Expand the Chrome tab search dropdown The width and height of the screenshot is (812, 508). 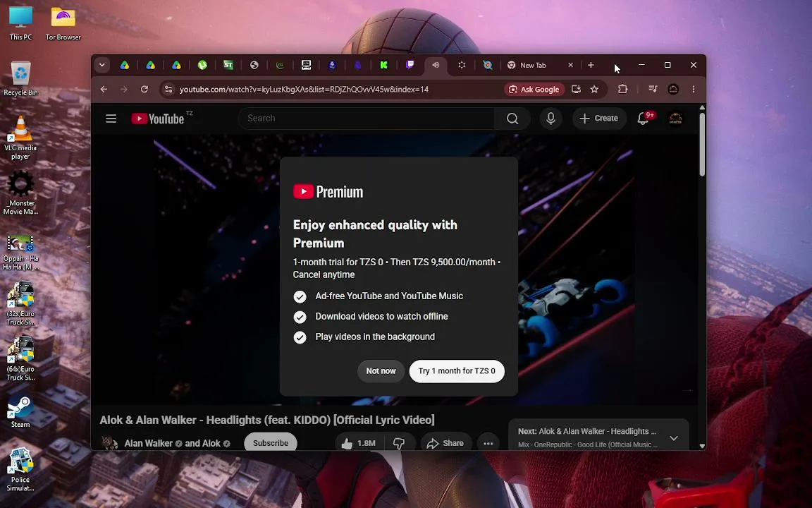tap(102, 65)
